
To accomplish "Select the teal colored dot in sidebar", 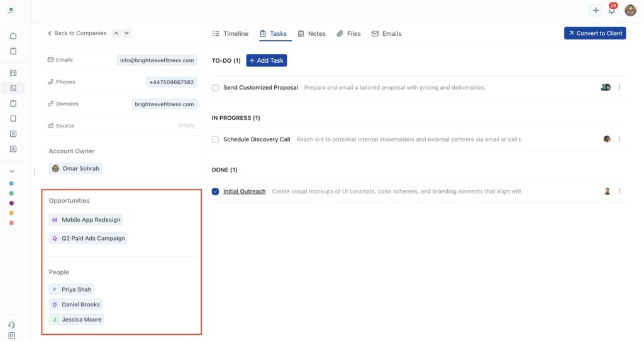I will [12, 183].
